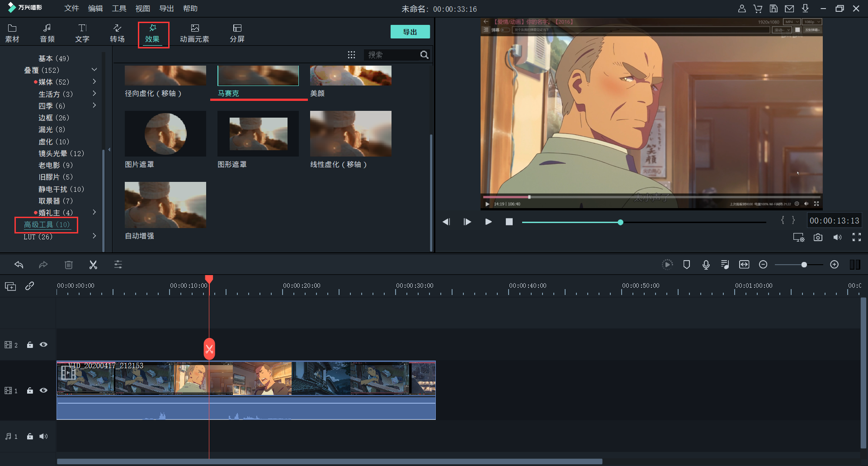The width and height of the screenshot is (868, 466).
Task: Expand the 媒体 (52) subcategory arrow
Action: tap(94, 82)
